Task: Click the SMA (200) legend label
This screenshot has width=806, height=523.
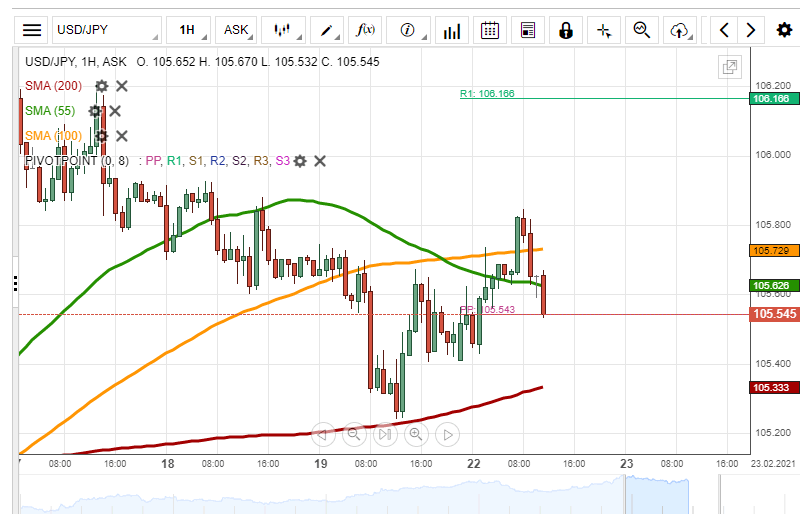Action: (53, 86)
